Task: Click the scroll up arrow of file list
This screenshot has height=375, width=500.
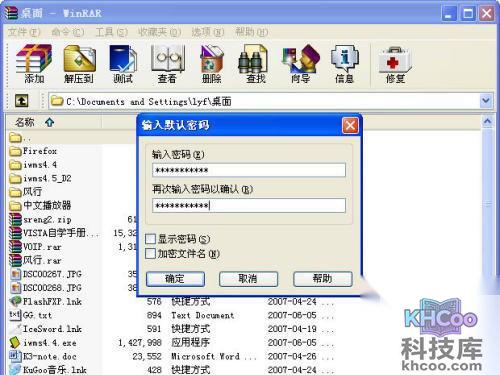Action: 487,122
